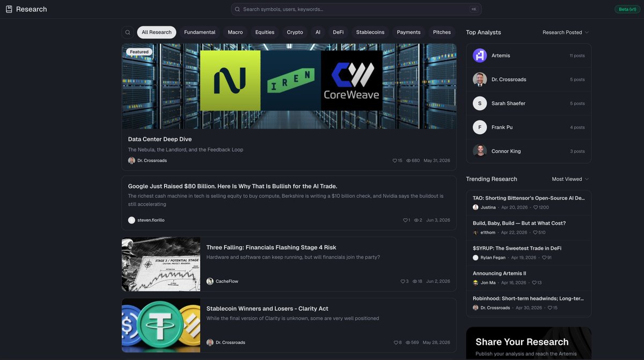Click steven.fiorillo author avatar

[x=131, y=220]
